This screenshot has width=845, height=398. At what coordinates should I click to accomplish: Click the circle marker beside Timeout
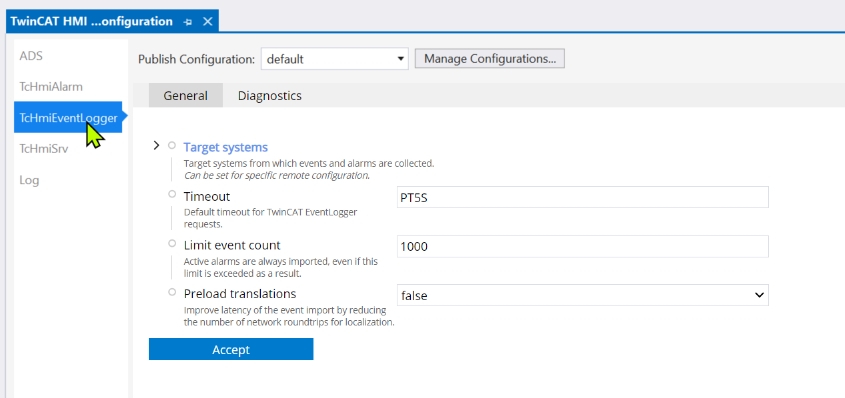coord(172,194)
